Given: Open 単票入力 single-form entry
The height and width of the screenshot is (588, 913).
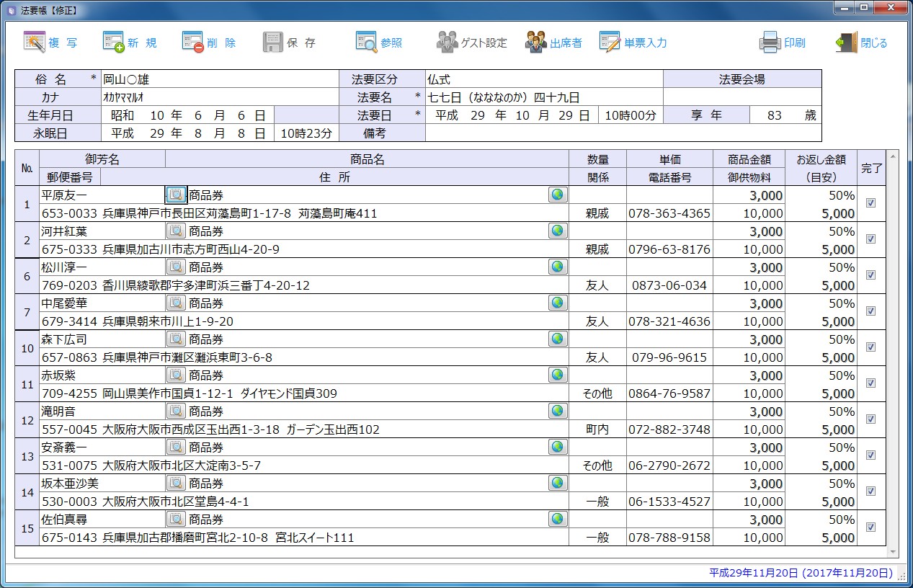Looking at the screenshot, I should coord(610,43).
